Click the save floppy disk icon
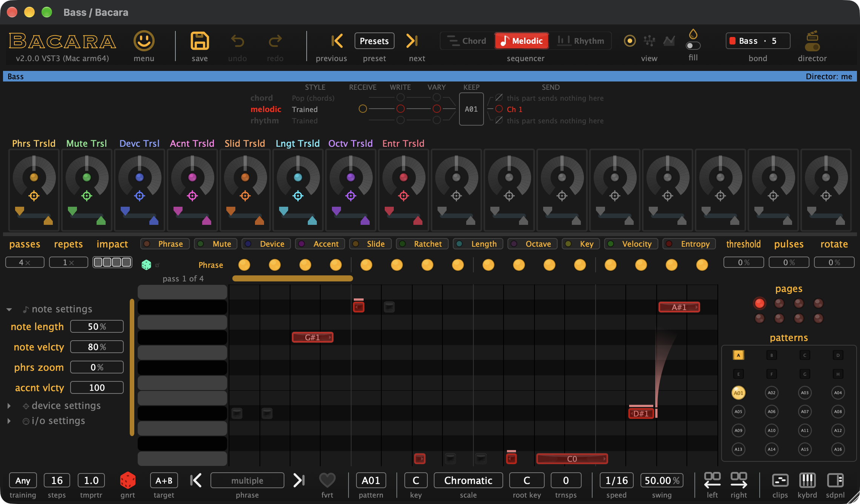 (200, 41)
